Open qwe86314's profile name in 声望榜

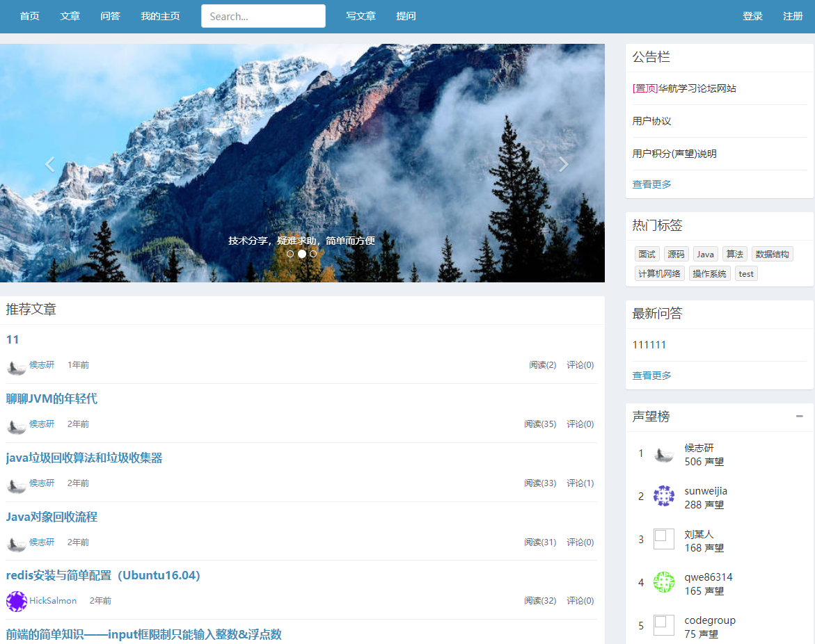709,577
